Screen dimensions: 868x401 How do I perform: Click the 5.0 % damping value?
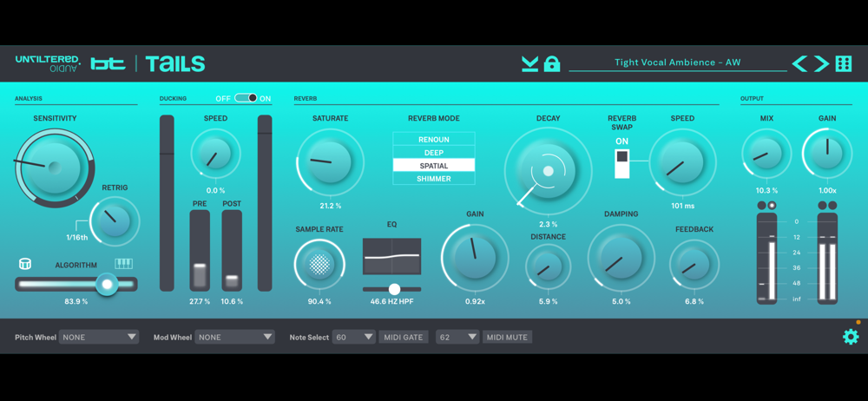pyautogui.click(x=621, y=302)
